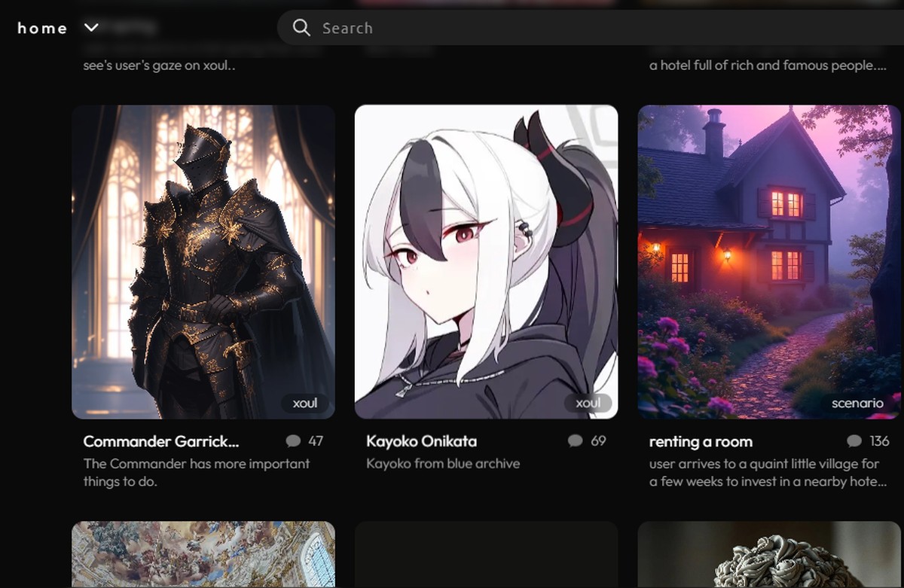Open the baroque ceiling fresco thumbnail
The image size is (904, 588).
coord(203,555)
